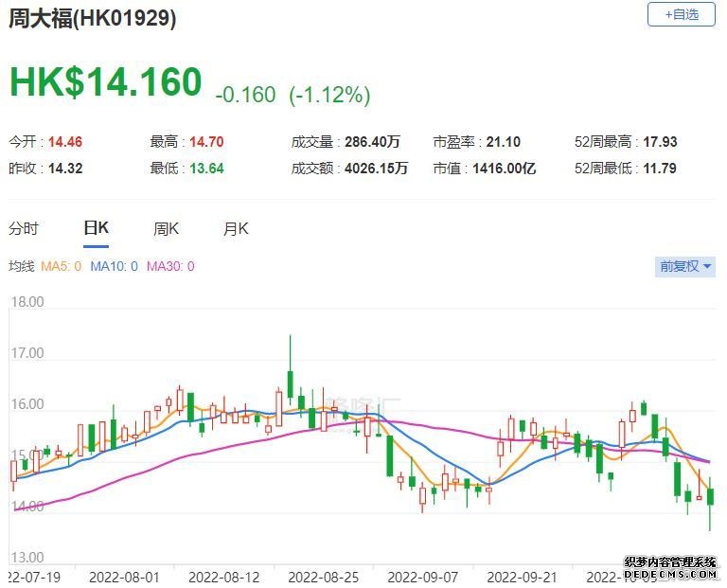Open the 前复权 dropdown
The image size is (727, 588).
pos(685,267)
